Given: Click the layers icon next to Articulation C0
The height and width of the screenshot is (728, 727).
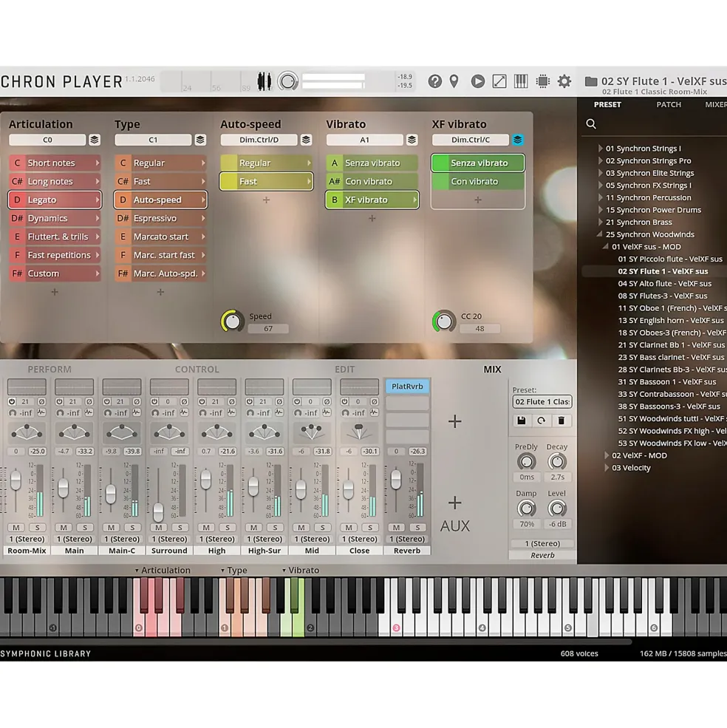Looking at the screenshot, I should tap(95, 140).
